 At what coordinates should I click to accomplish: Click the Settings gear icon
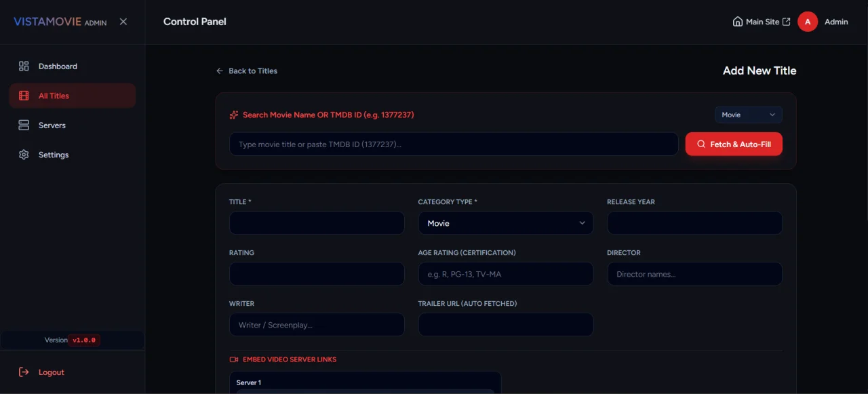24,155
